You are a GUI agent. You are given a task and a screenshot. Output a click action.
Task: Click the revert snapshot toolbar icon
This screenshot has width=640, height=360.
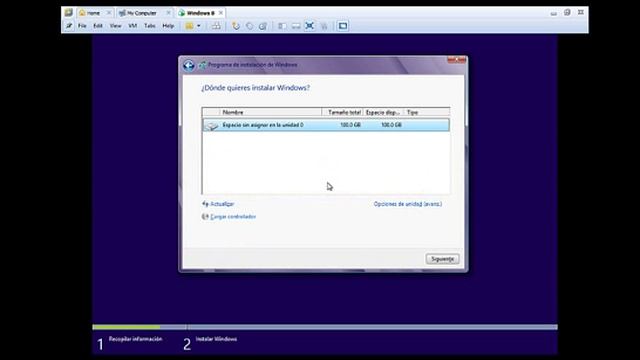tap(249, 26)
